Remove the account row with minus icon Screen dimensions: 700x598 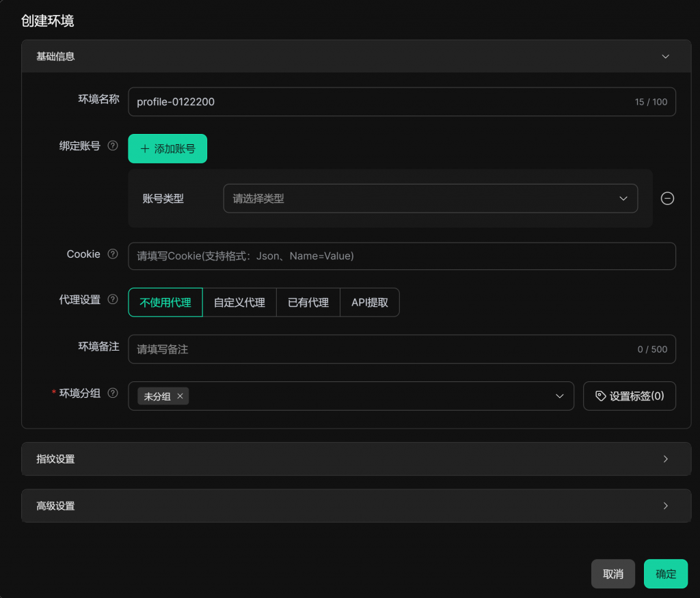coord(668,198)
